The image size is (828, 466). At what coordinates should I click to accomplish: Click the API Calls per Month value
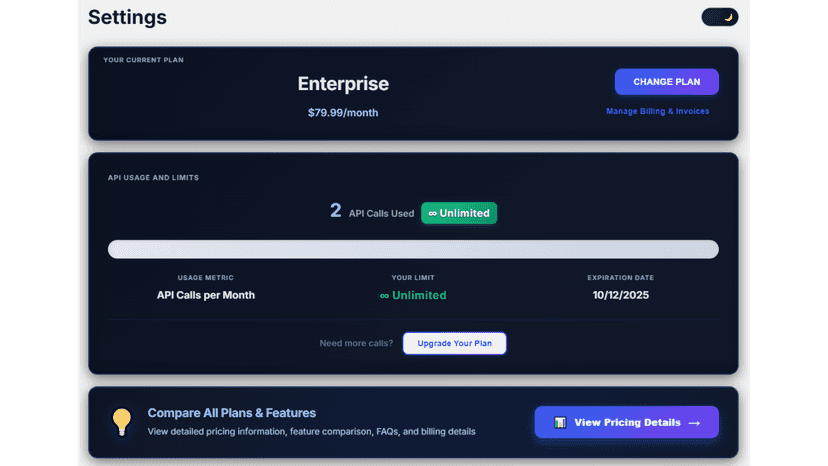tap(205, 295)
